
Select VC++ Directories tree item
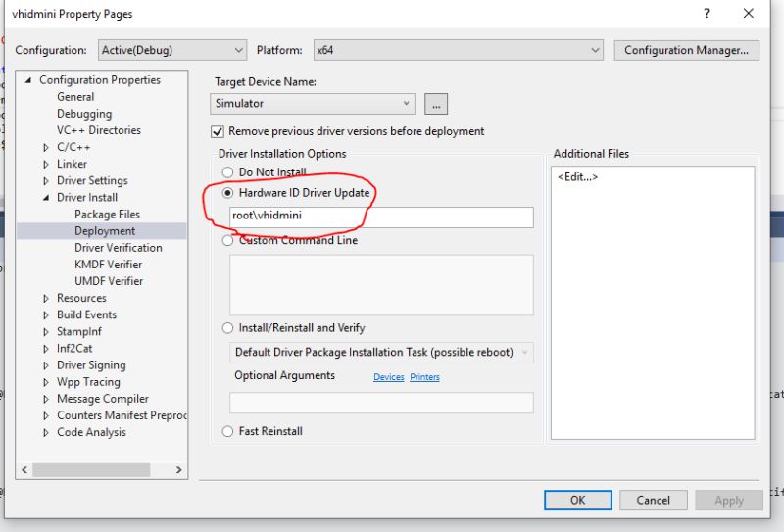click(x=99, y=130)
